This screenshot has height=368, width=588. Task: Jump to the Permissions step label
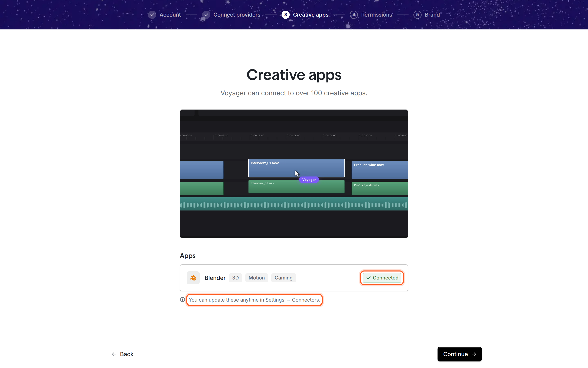click(x=377, y=15)
